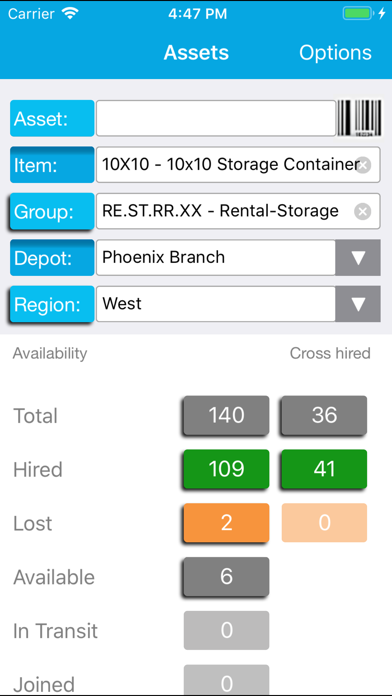Screen dimensions: 392x696
Task: Open the Options menu
Action: click(335, 52)
